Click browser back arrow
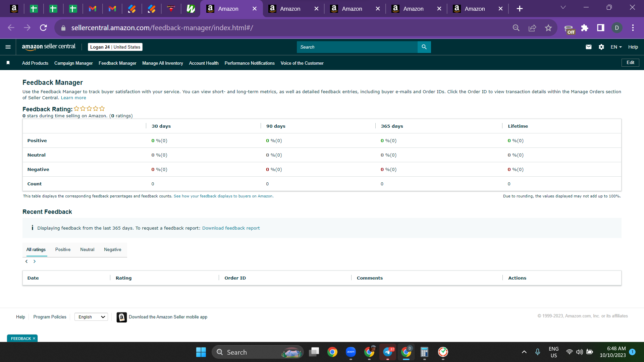This screenshot has height=362, width=644. (x=11, y=28)
